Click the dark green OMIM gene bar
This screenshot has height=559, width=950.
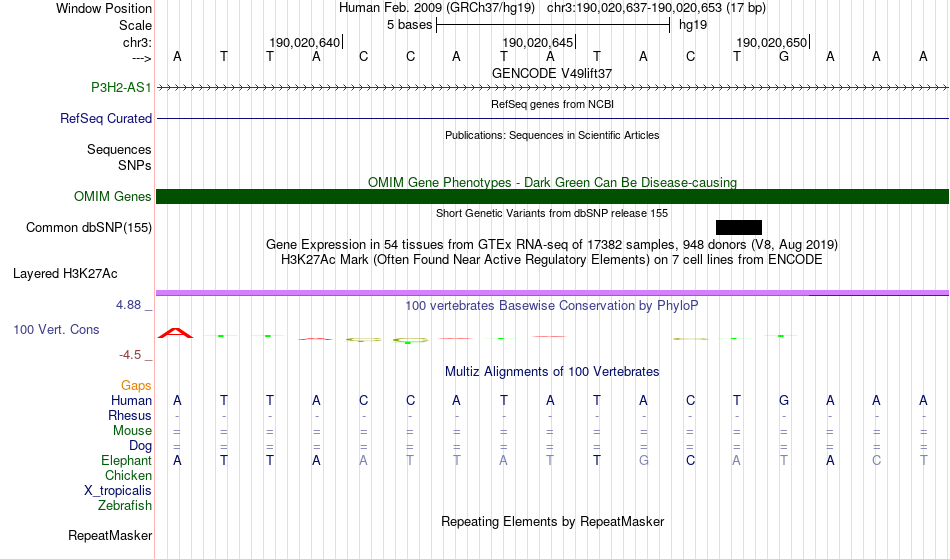(x=552, y=196)
